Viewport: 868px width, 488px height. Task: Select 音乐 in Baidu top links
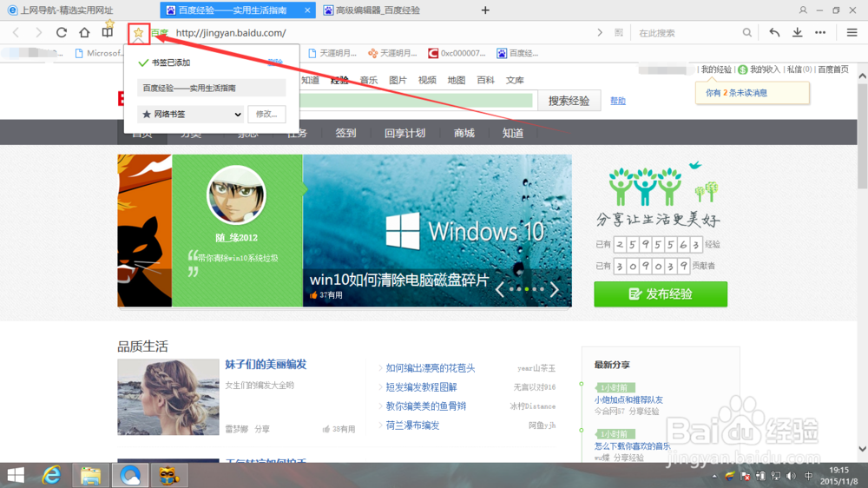(x=369, y=80)
